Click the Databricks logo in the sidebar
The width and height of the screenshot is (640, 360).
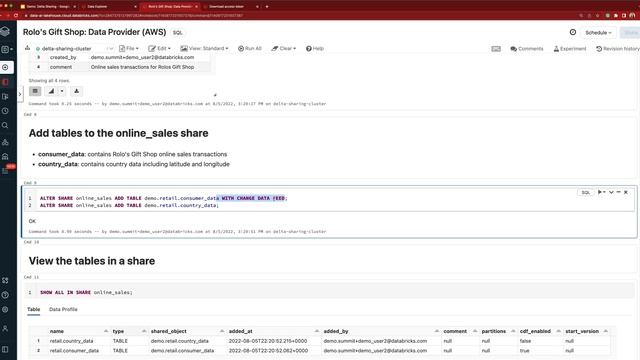(5, 31)
